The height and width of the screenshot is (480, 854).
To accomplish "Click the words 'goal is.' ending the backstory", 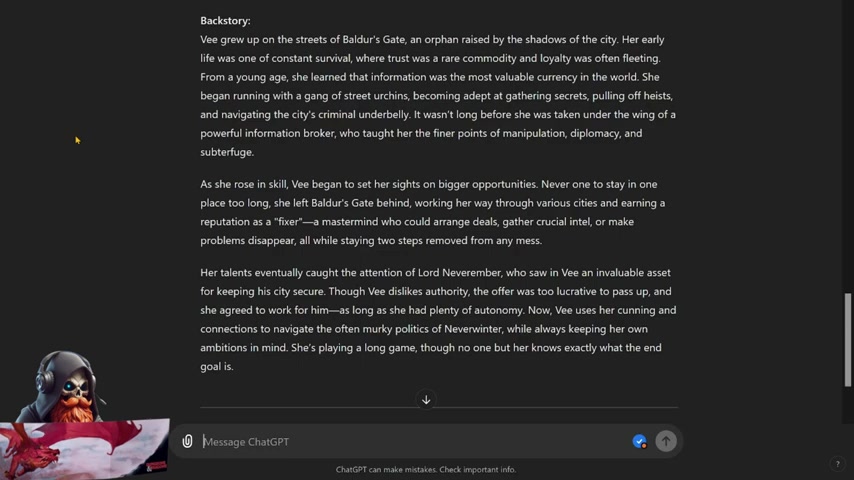I will tap(217, 367).
